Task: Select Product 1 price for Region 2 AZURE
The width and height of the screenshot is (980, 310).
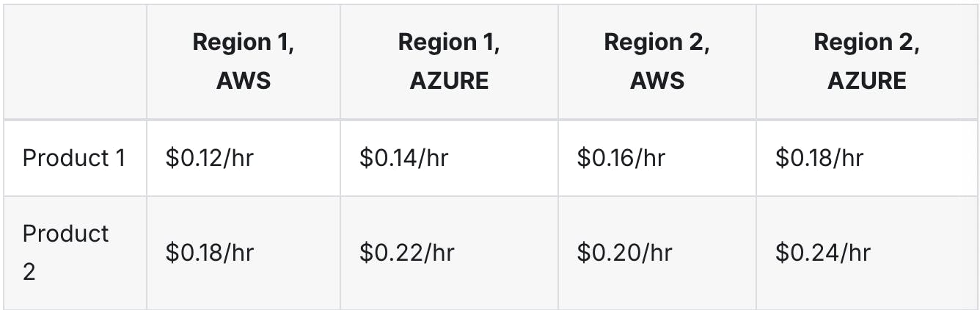Action: 819,158
